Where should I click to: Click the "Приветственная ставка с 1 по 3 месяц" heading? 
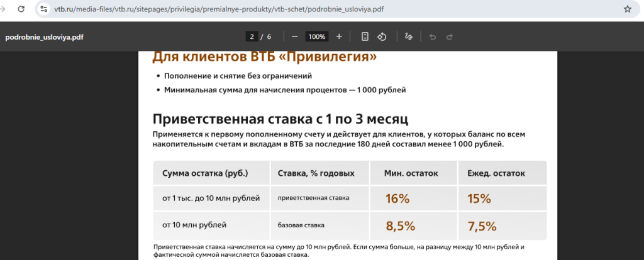click(280, 118)
